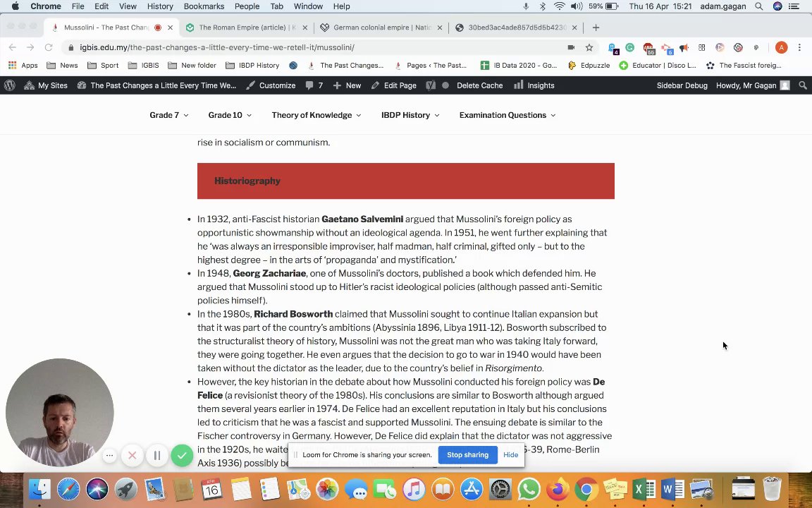Image resolution: width=812 pixels, height=508 pixels.
Task: Cancel the Loom recording with the X
Action: [x=132, y=456]
